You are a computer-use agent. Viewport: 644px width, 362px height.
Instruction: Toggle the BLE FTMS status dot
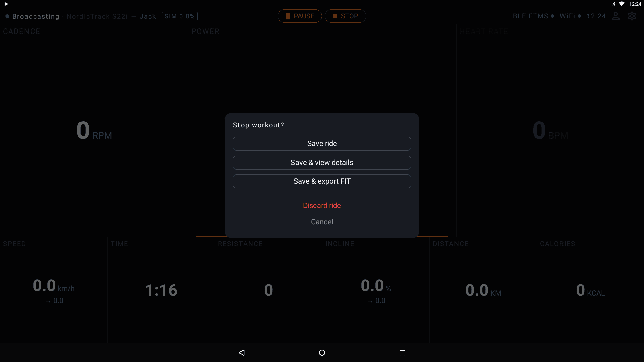[553, 16]
